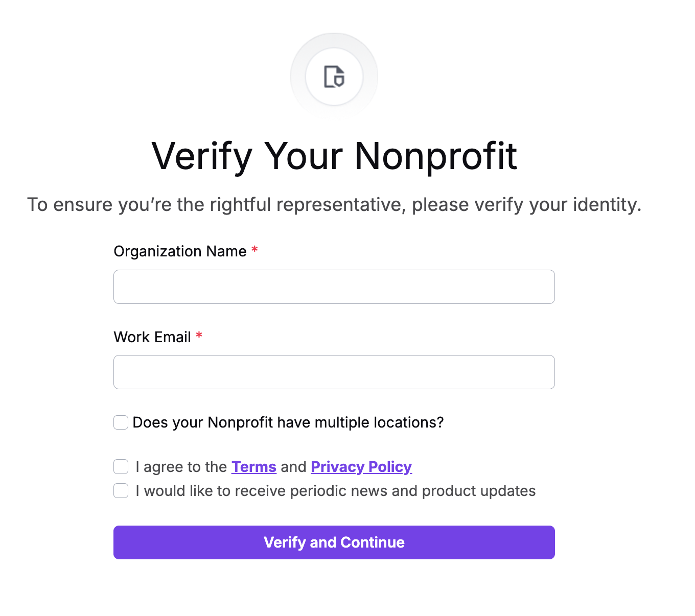Click the 'Verify Your Nonprofit' heading

[335, 156]
